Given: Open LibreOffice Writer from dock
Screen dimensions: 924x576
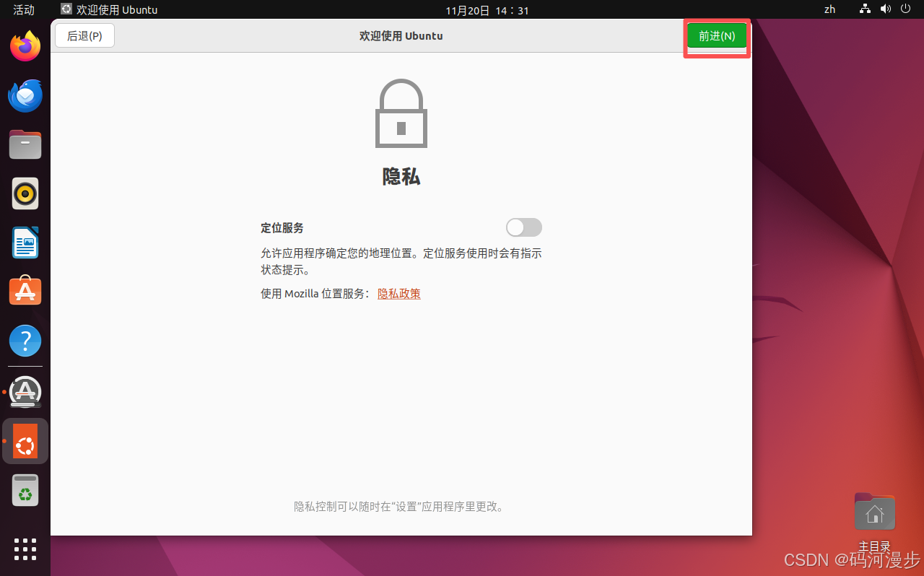Looking at the screenshot, I should tap(25, 243).
